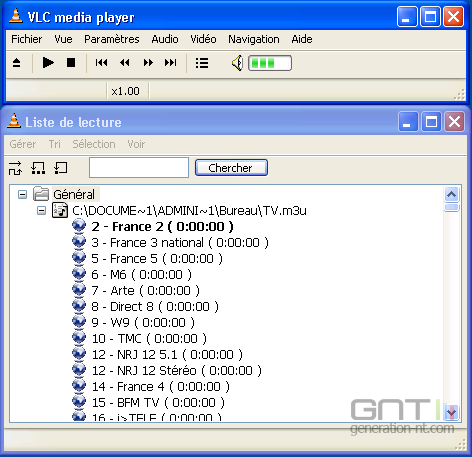Image resolution: width=472 pixels, height=457 pixels.
Task: Adjust the green volume level bar
Action: [x=270, y=63]
